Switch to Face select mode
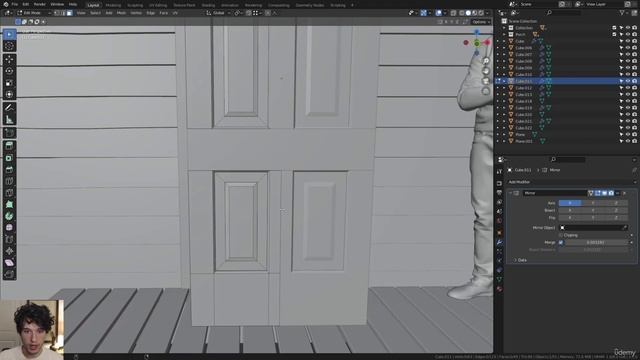Image resolution: width=640 pixels, height=360 pixels. coord(70,13)
